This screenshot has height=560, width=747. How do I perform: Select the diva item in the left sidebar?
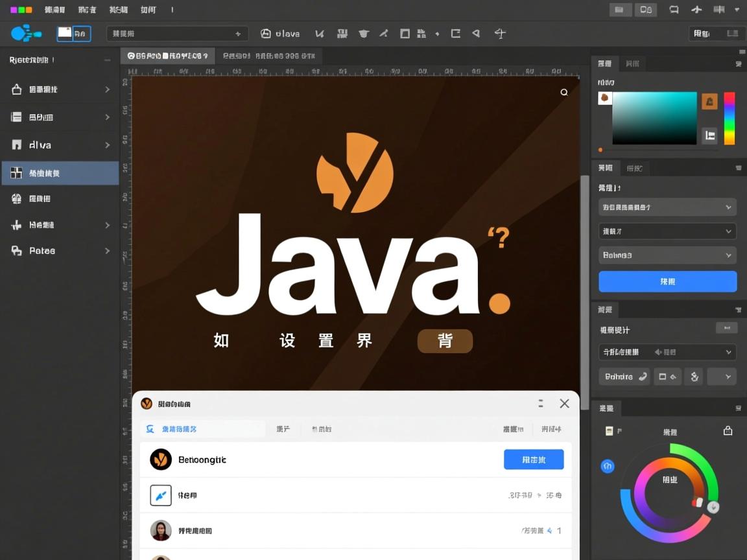pos(60,145)
